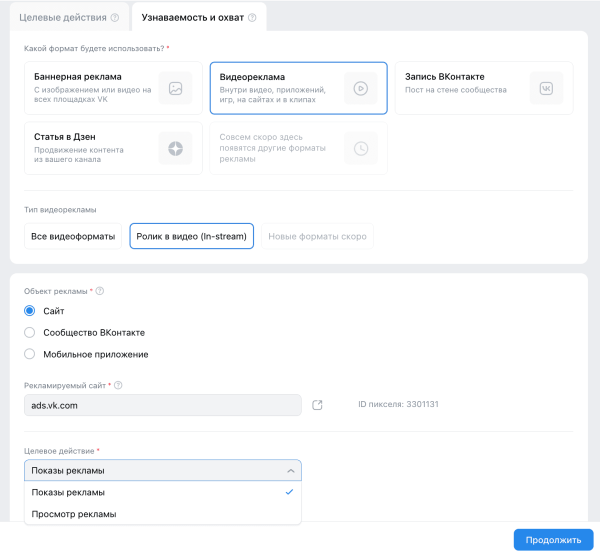Open Узнаваемость и охват tab

(192, 17)
